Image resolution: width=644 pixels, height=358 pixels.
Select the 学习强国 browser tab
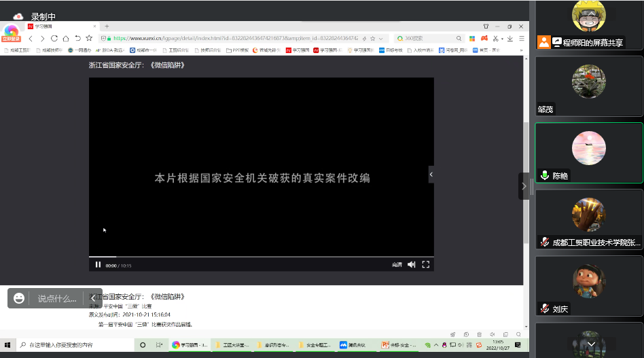(62, 26)
